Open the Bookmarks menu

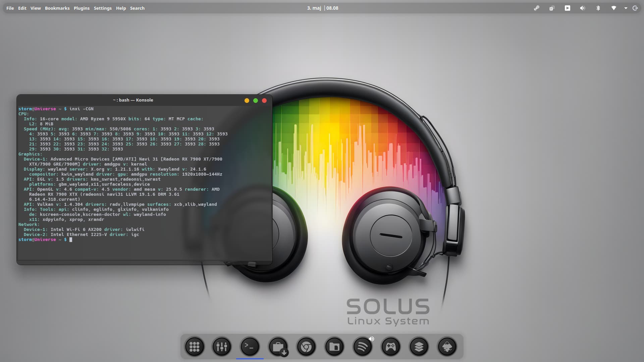57,8
